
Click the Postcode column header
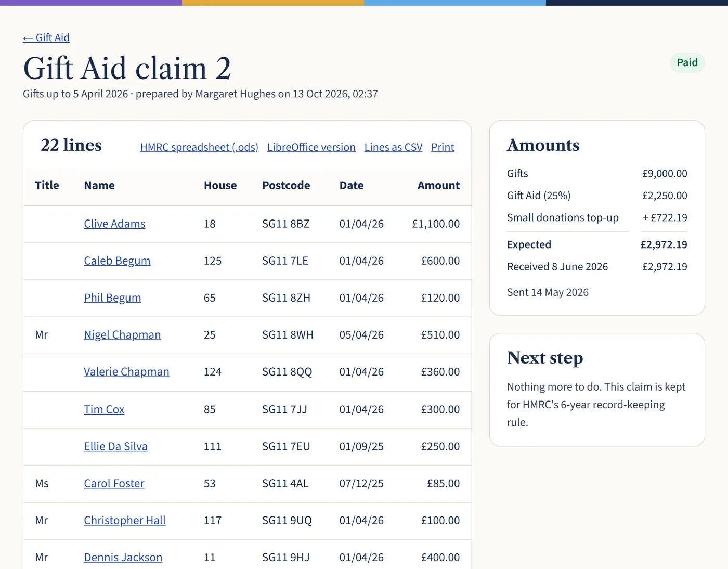pyautogui.click(x=286, y=185)
